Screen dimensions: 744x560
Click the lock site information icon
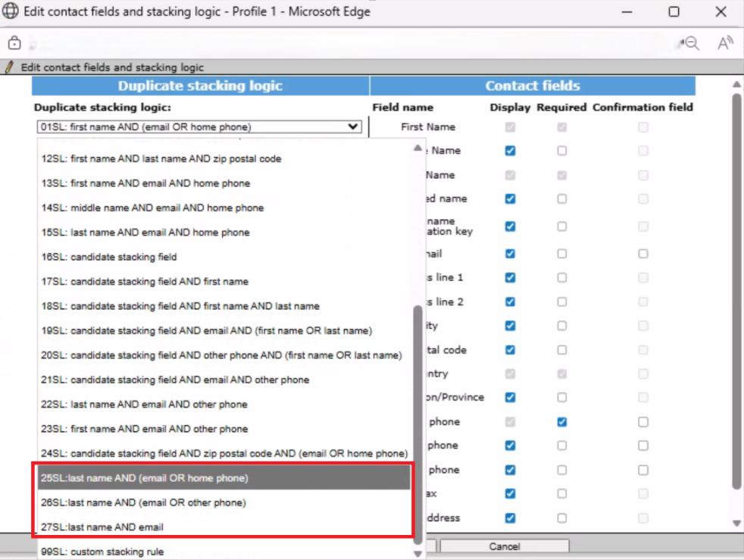[x=14, y=42]
